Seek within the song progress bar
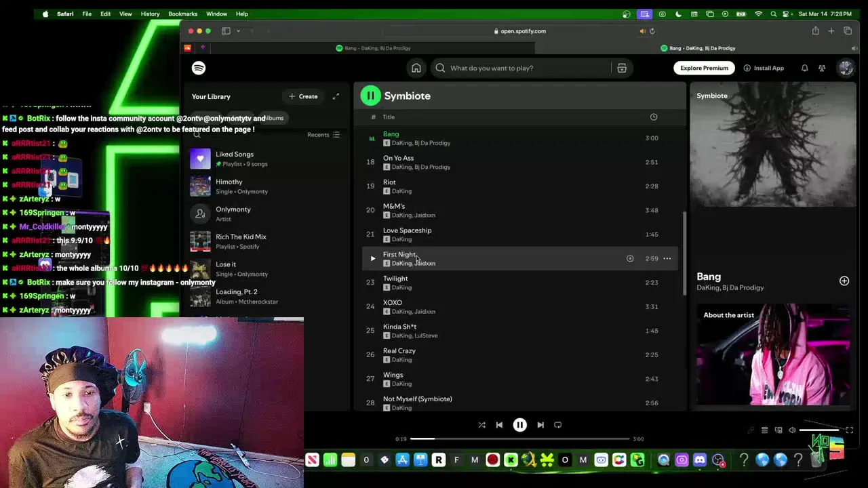The image size is (868, 488). coord(519,439)
